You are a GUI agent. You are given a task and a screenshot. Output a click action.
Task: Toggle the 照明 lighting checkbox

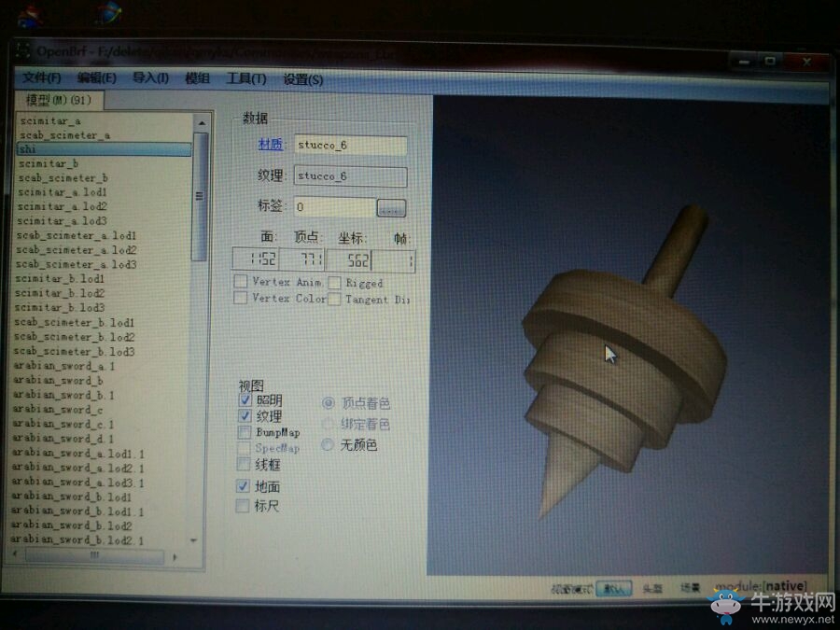[245, 399]
